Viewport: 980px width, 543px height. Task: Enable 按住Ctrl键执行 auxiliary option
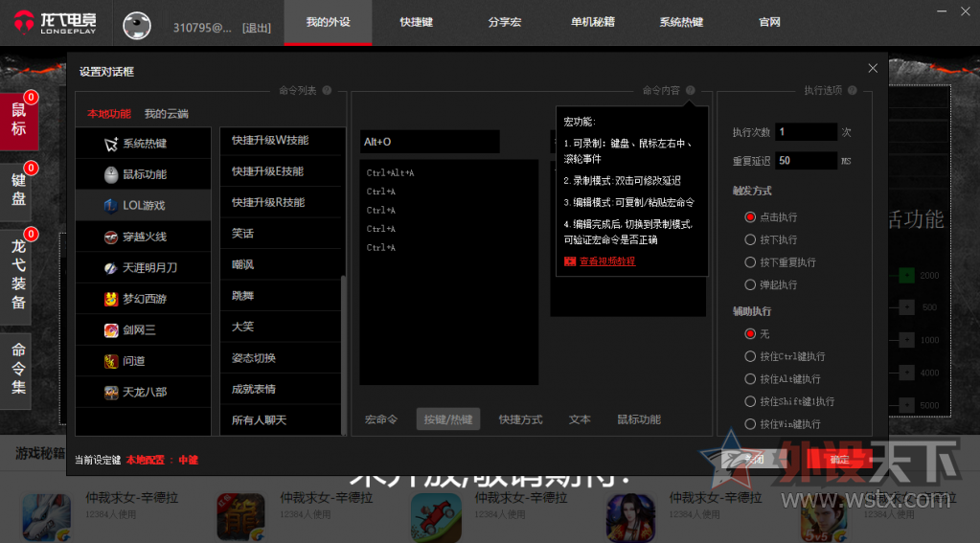click(750, 356)
